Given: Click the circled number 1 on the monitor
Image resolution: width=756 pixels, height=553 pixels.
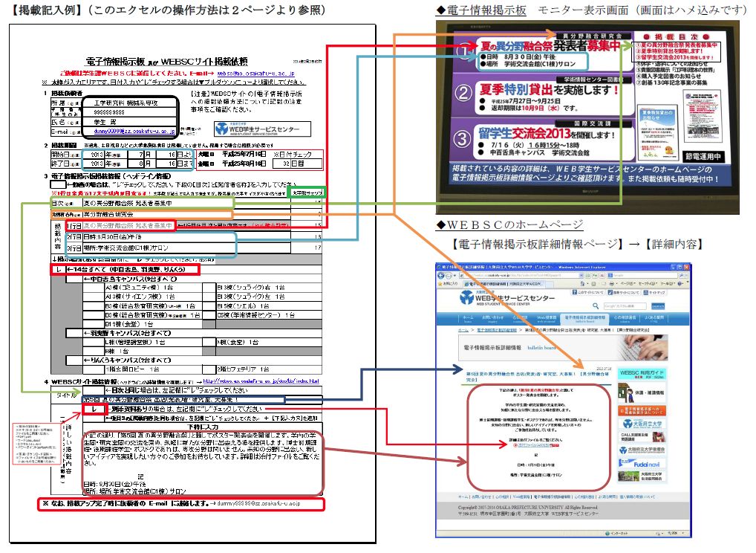Looking at the screenshot, I should (x=463, y=53).
